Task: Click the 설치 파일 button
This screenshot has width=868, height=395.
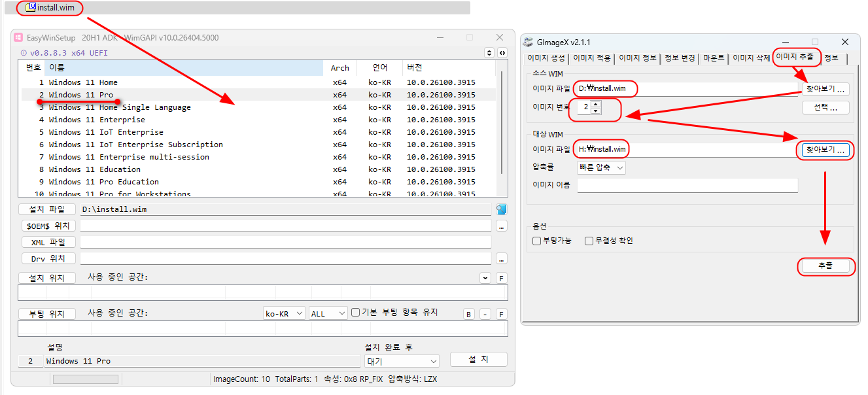Action: pyautogui.click(x=47, y=209)
